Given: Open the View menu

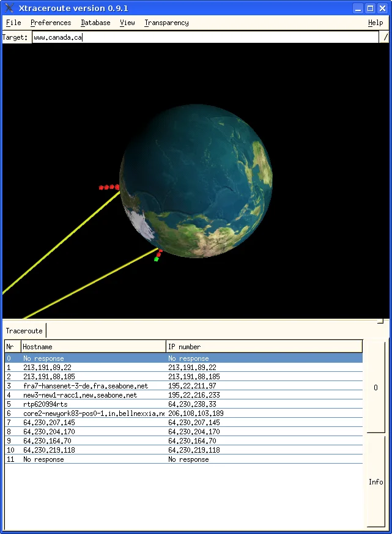Looking at the screenshot, I should 127,23.
